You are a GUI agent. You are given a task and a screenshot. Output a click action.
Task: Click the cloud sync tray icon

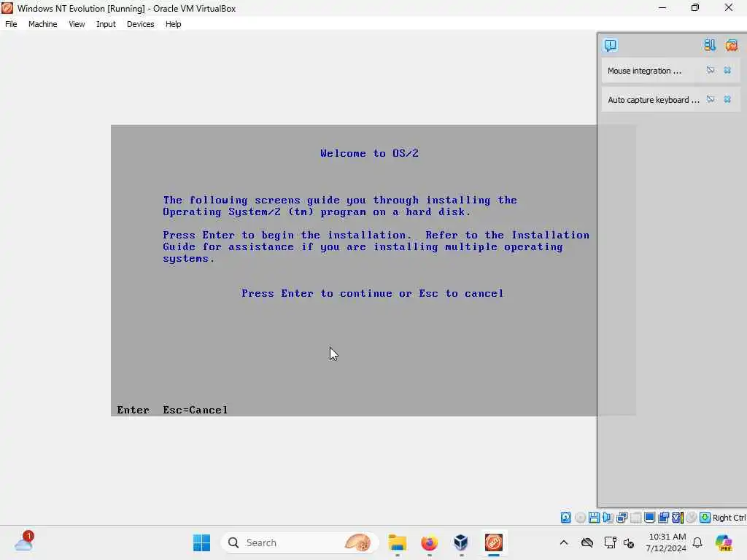587,542
